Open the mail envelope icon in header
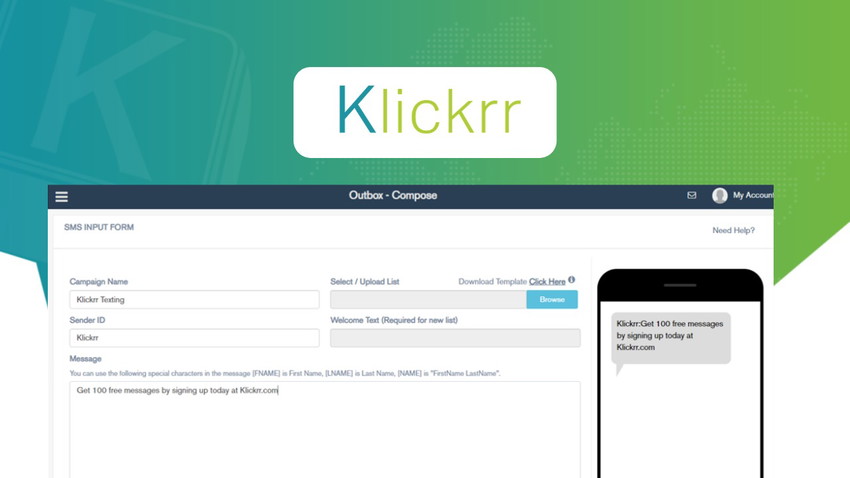This screenshot has height=478, width=850. 692,195
